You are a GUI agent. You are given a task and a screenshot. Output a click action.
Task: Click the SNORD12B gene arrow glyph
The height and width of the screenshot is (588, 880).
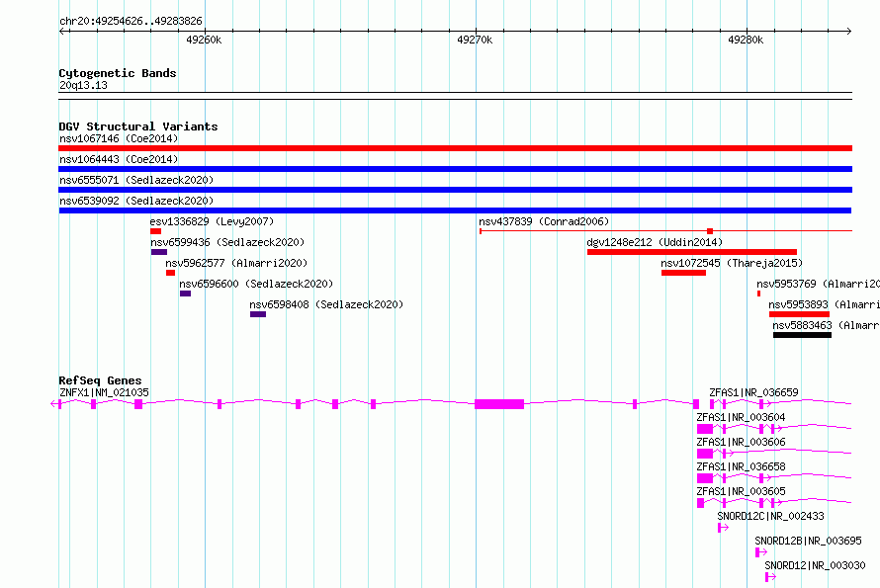761,552
